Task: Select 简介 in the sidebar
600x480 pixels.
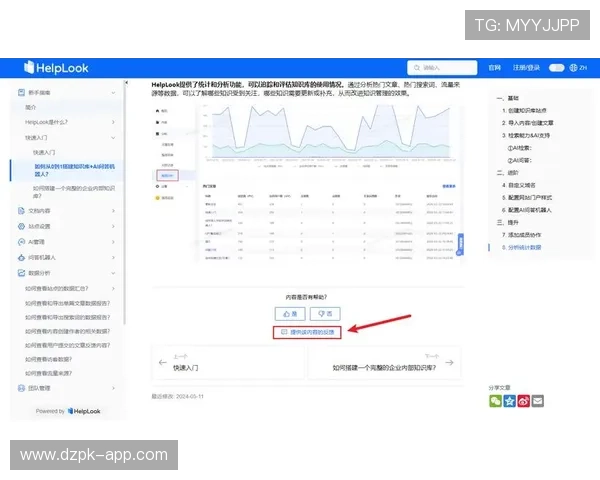Action: coord(31,107)
